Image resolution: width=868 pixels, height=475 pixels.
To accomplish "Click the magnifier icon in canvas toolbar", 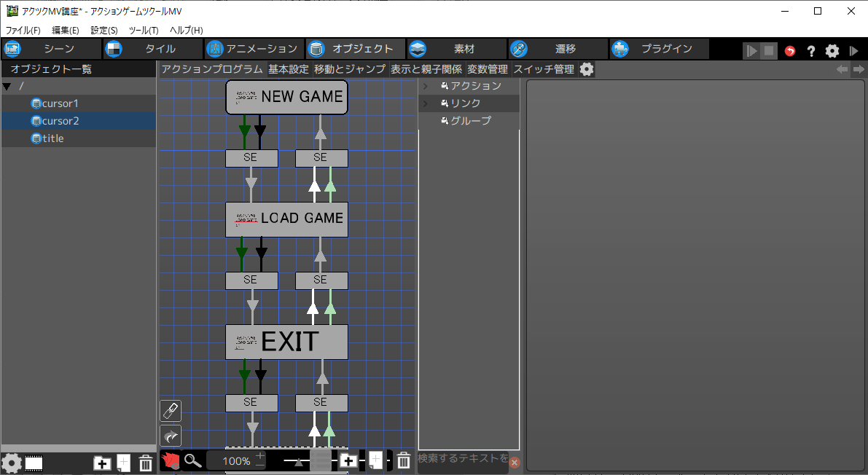I will click(192, 460).
